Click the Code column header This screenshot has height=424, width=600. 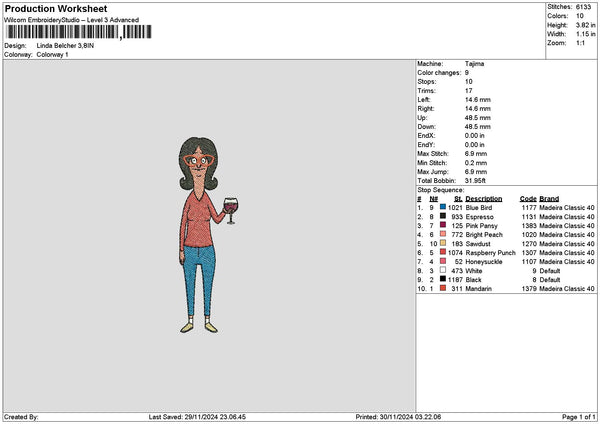coord(528,199)
